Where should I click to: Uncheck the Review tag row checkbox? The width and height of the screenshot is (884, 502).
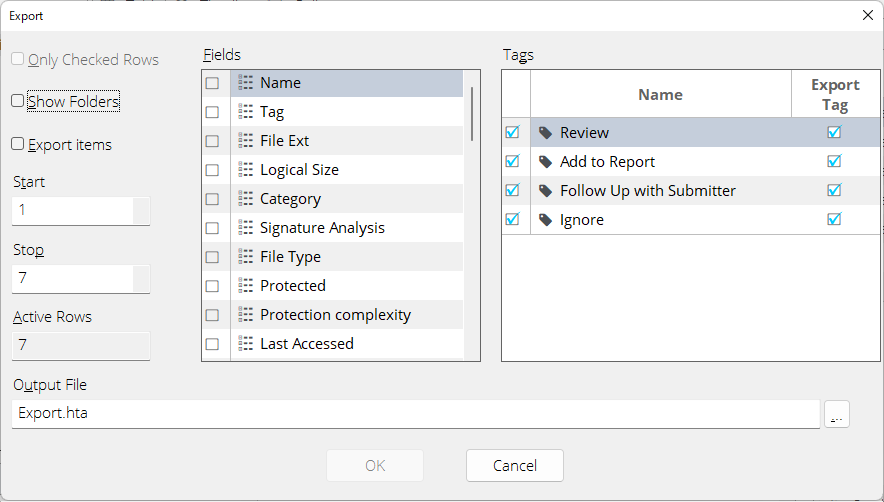coord(512,132)
